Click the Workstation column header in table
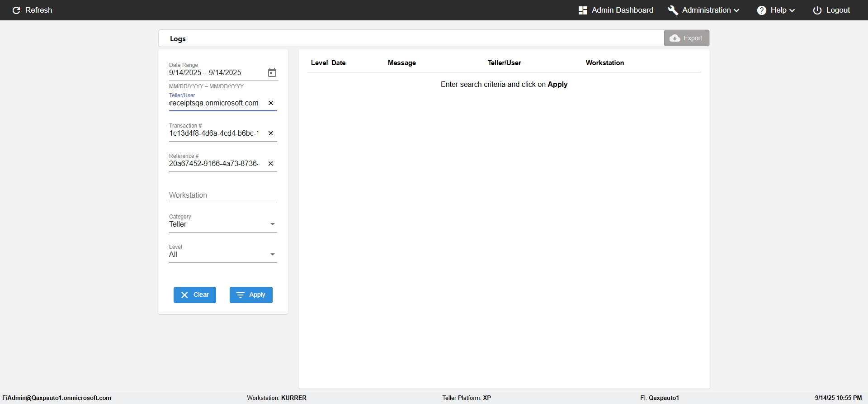Image resolution: width=868 pixels, height=404 pixels. click(605, 63)
